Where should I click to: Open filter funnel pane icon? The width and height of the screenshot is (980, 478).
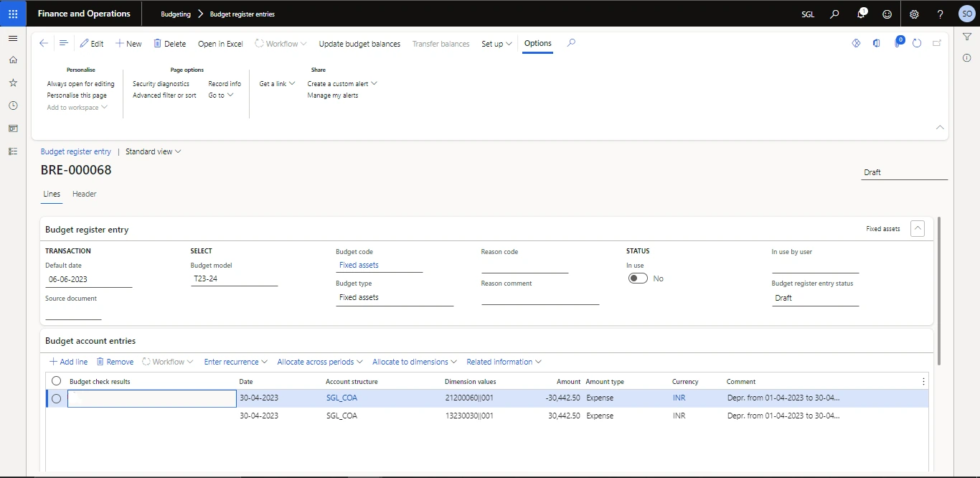click(x=966, y=38)
